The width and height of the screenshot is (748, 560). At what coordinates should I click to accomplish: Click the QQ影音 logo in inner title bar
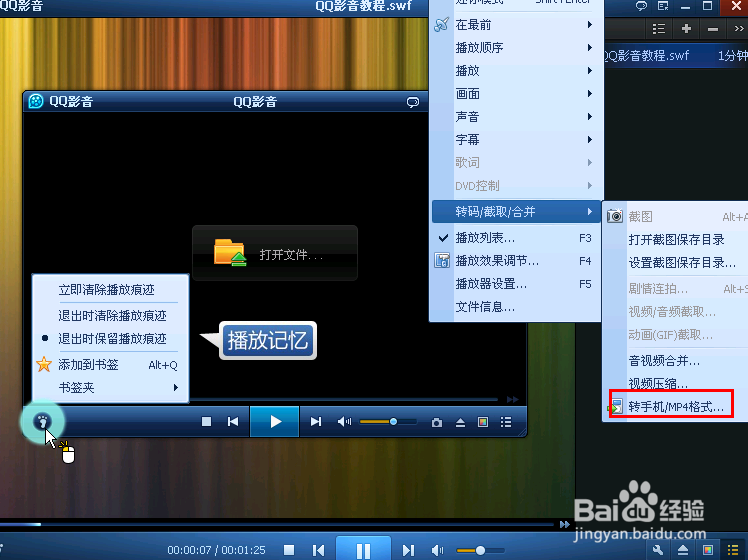click(36, 101)
